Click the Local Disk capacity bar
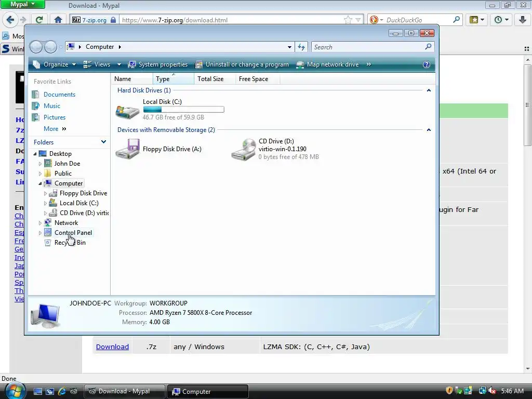532x399 pixels. tap(183, 110)
